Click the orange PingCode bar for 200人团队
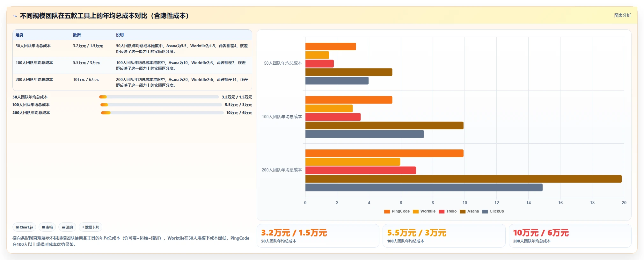Screen dimensions: 644x260 click(x=384, y=153)
